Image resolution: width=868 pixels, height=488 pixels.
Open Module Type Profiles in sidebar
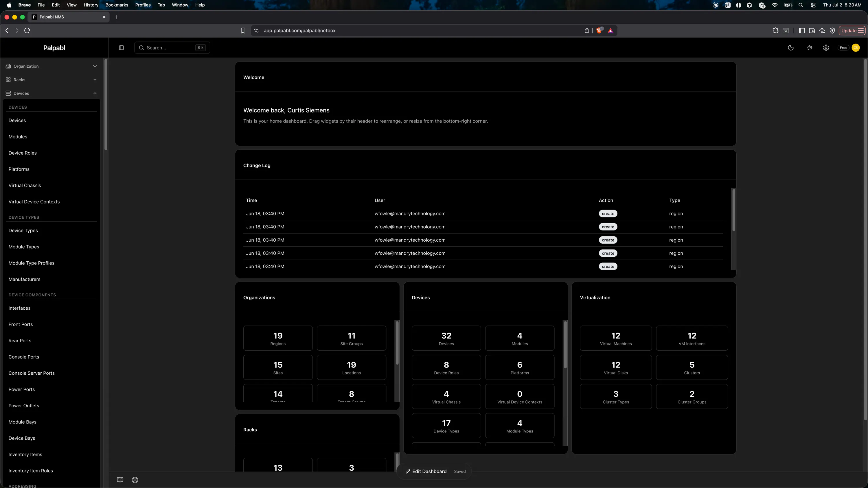[x=31, y=263]
